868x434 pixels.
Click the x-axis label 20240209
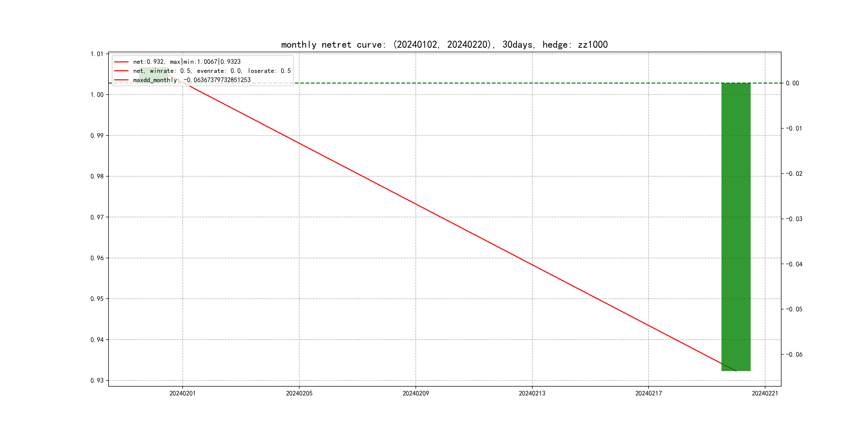coord(416,393)
